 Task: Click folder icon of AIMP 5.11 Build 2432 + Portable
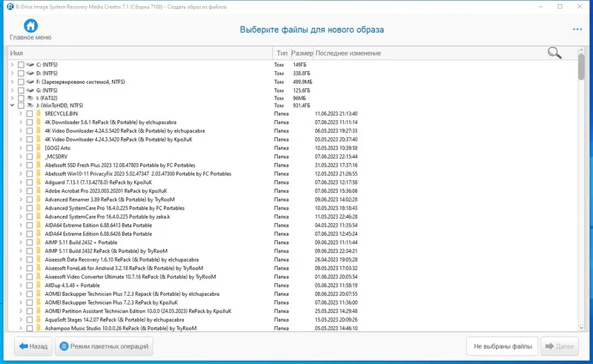coord(39,242)
